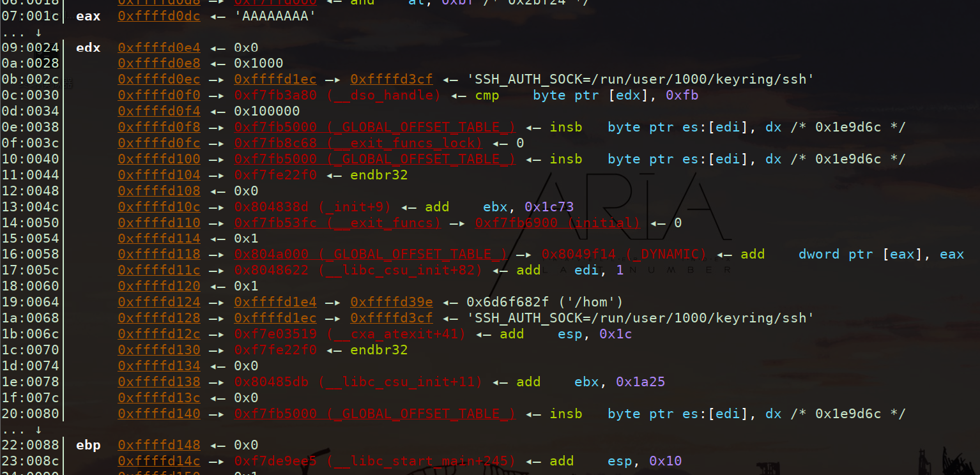Click the ebp register label

[88, 445]
